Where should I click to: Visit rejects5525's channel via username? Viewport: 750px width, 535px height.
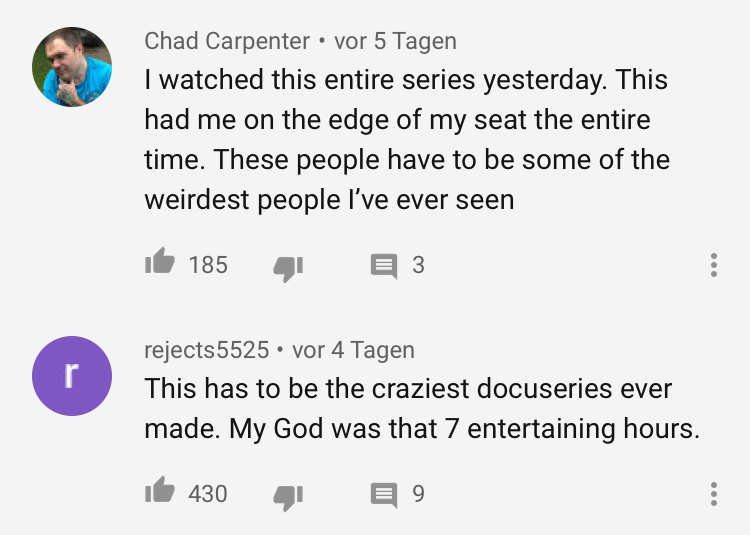(207, 350)
